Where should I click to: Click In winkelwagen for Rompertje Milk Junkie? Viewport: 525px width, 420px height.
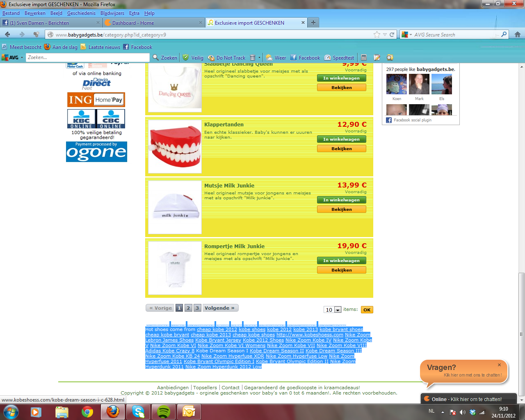342,261
